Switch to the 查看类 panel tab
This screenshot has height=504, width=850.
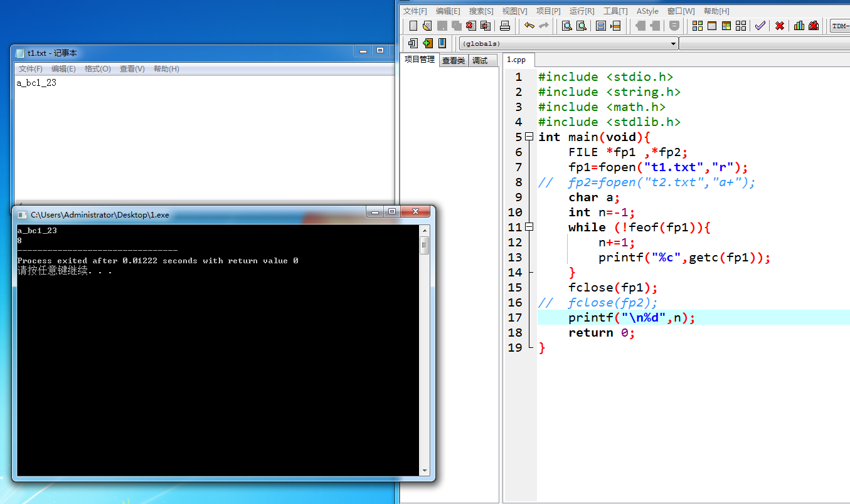(454, 61)
